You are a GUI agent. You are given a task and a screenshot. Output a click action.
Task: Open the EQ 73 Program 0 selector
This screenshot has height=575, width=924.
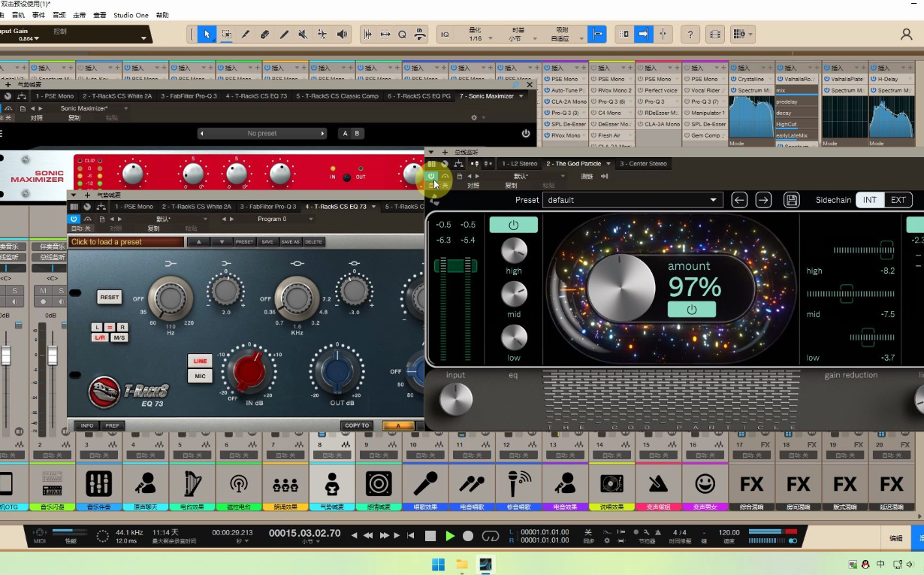click(x=272, y=219)
